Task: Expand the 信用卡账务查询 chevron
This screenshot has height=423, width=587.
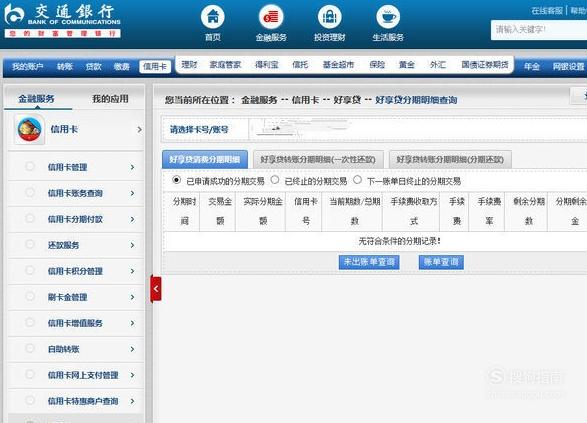Action: pyautogui.click(x=133, y=193)
